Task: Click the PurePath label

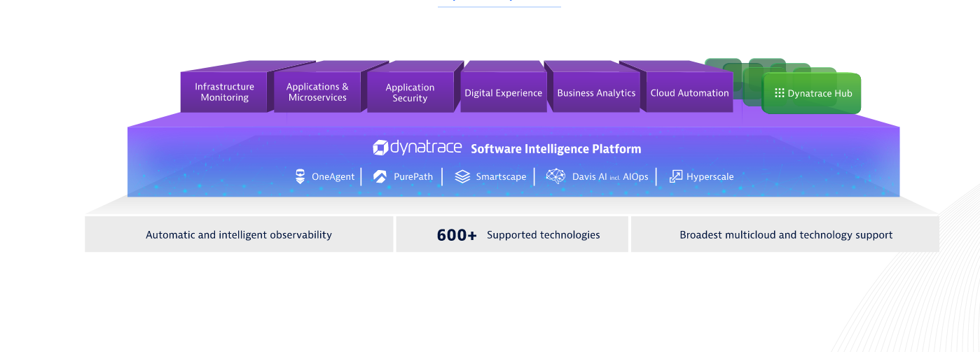Action: point(413,177)
